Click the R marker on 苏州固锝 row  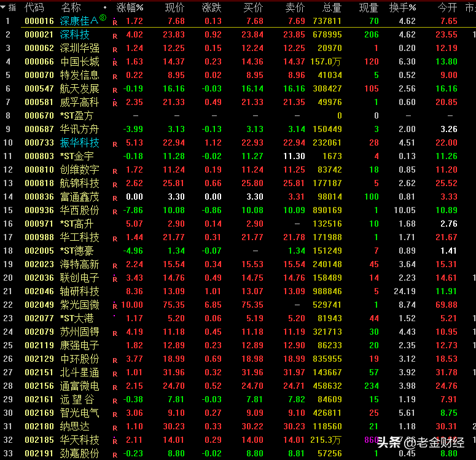coord(115,333)
